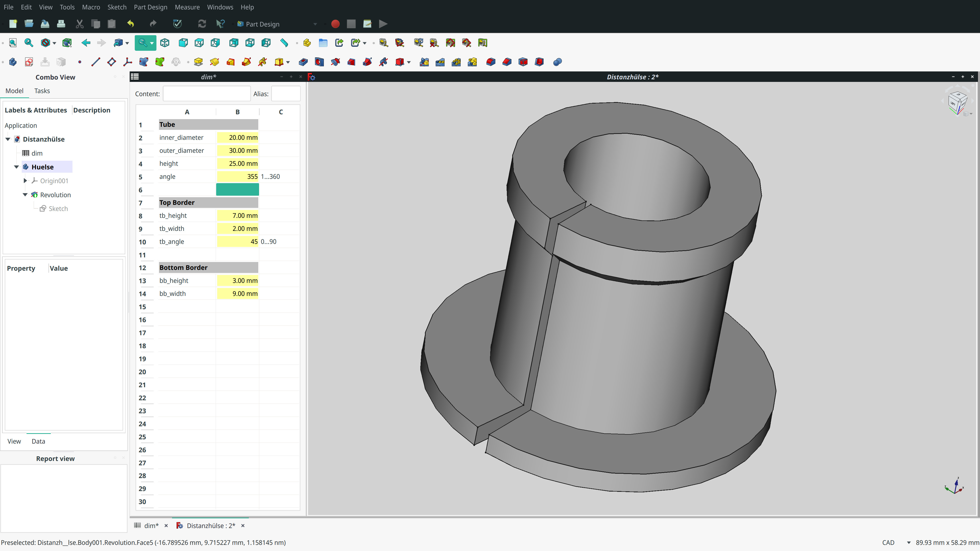Switch to the Tasks tab
Image resolution: width=980 pixels, height=551 pixels.
coord(42,91)
